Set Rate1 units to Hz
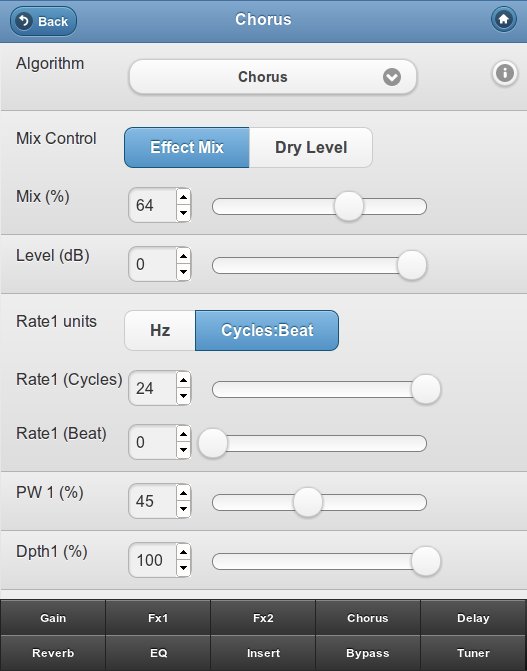Image resolution: width=527 pixels, height=671 pixels. click(160, 330)
